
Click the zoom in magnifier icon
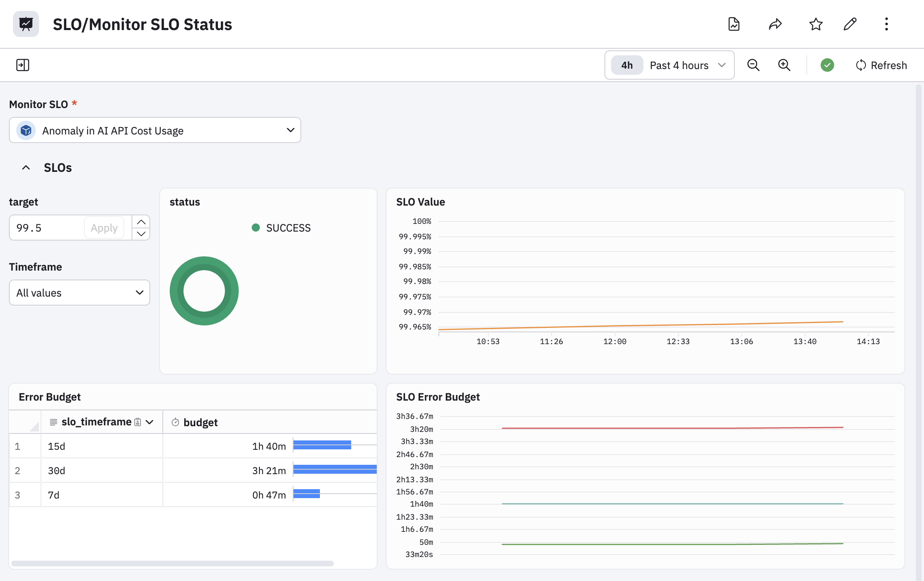[x=784, y=65]
